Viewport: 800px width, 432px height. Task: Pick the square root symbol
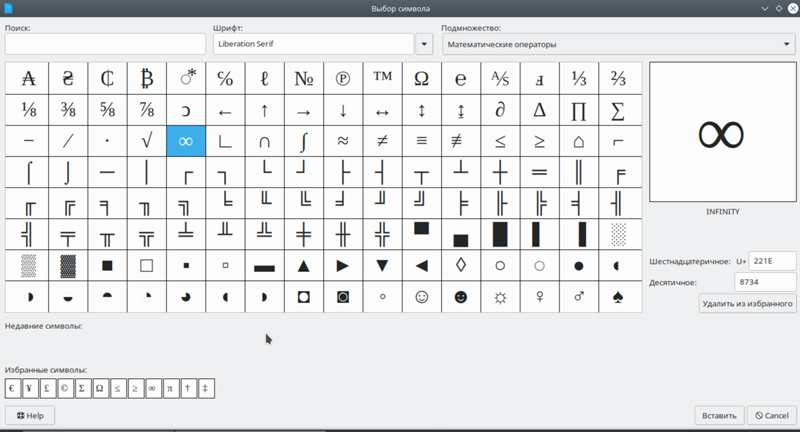pos(147,141)
